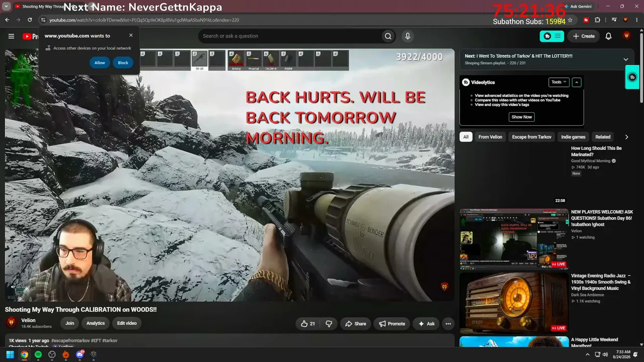Open YouTube notifications bell
The image size is (644, 362).
(608, 36)
